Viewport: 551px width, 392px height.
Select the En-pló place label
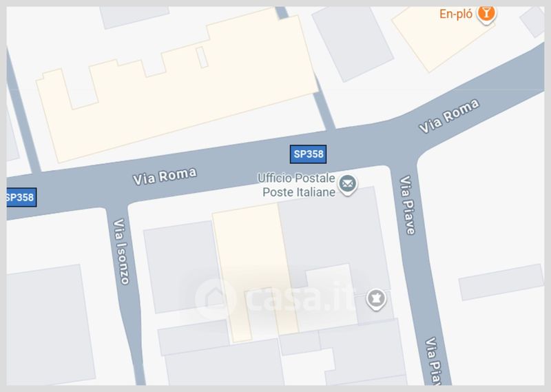tap(456, 14)
